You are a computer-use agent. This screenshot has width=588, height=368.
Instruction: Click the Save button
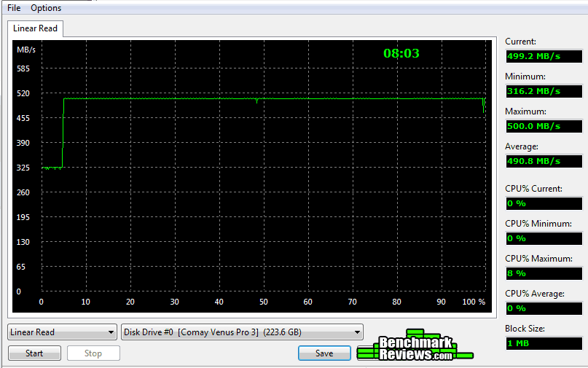coord(324,353)
